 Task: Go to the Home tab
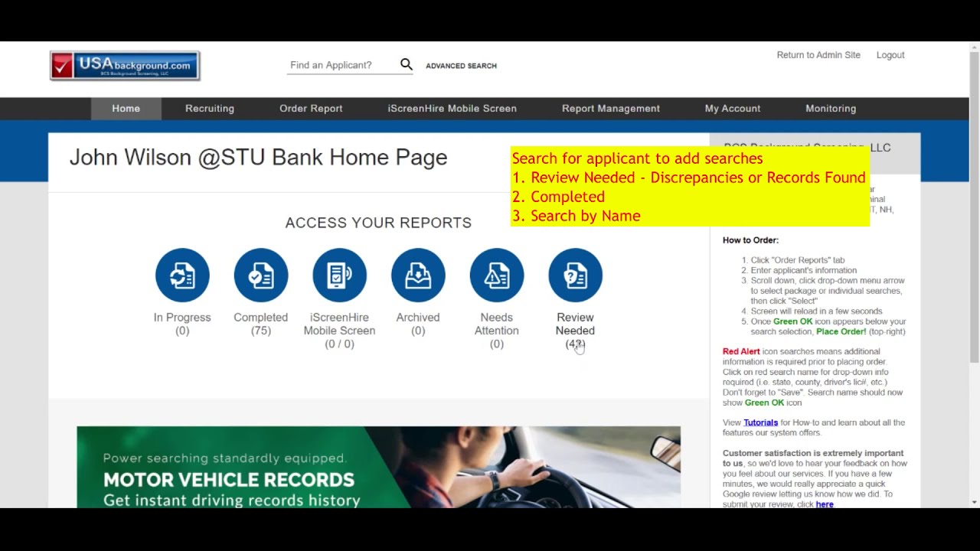pos(126,109)
